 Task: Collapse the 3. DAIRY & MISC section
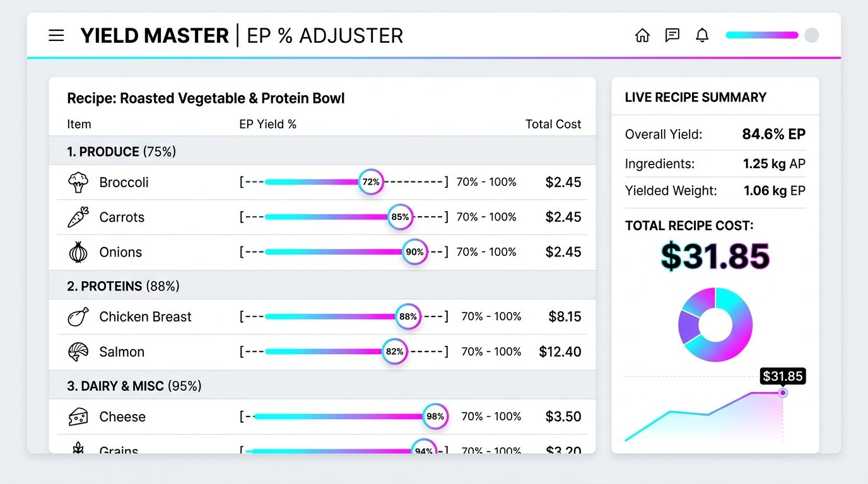click(x=322, y=386)
